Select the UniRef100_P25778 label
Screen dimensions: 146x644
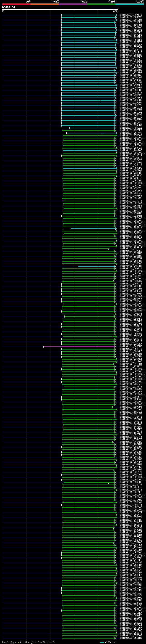[x=131, y=42]
